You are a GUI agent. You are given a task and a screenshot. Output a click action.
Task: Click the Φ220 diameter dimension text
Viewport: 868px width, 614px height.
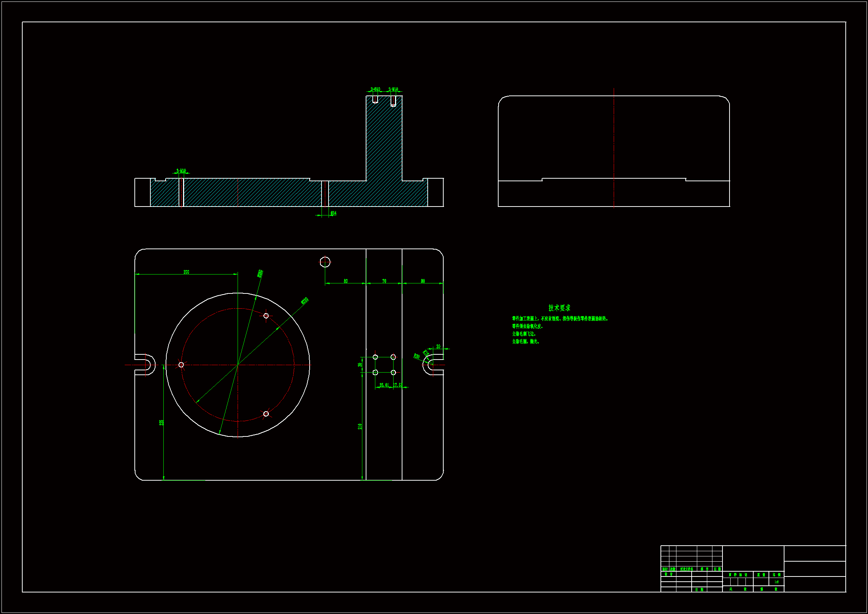pos(305,301)
